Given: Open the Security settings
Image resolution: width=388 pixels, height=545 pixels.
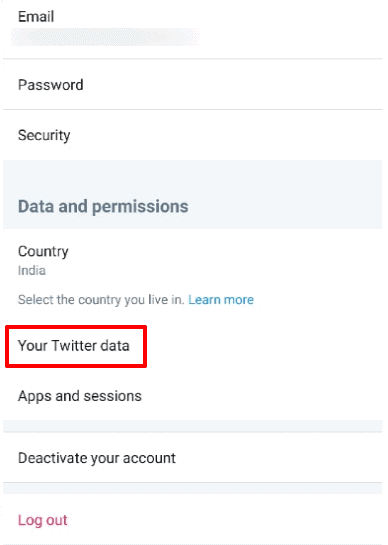Looking at the screenshot, I should (x=193, y=135).
